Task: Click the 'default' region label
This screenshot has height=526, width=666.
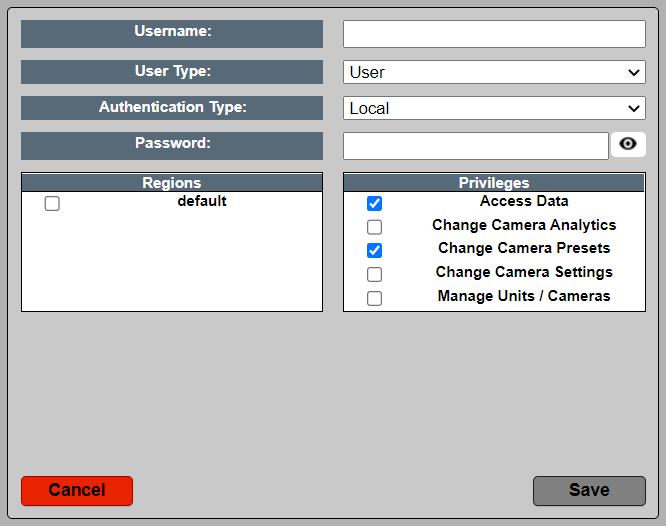Action: [x=202, y=201]
